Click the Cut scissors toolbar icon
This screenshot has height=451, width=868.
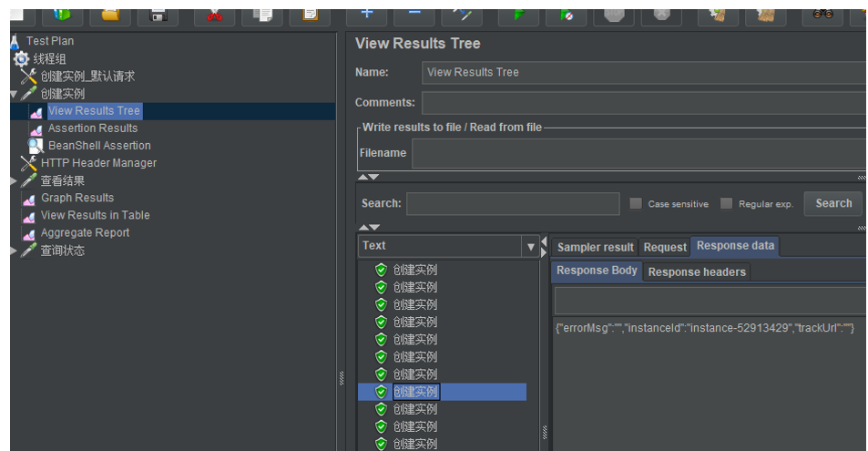pos(214,15)
